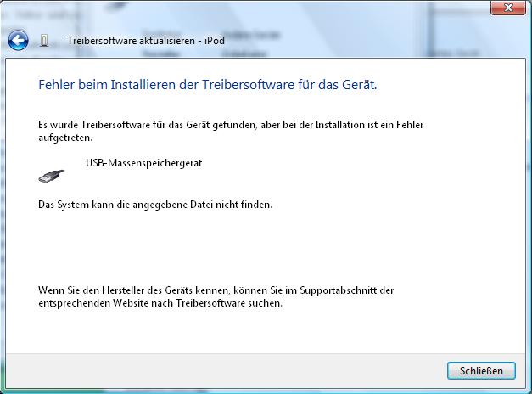
Task: Click the blue back arrow button
Action: (x=18, y=41)
